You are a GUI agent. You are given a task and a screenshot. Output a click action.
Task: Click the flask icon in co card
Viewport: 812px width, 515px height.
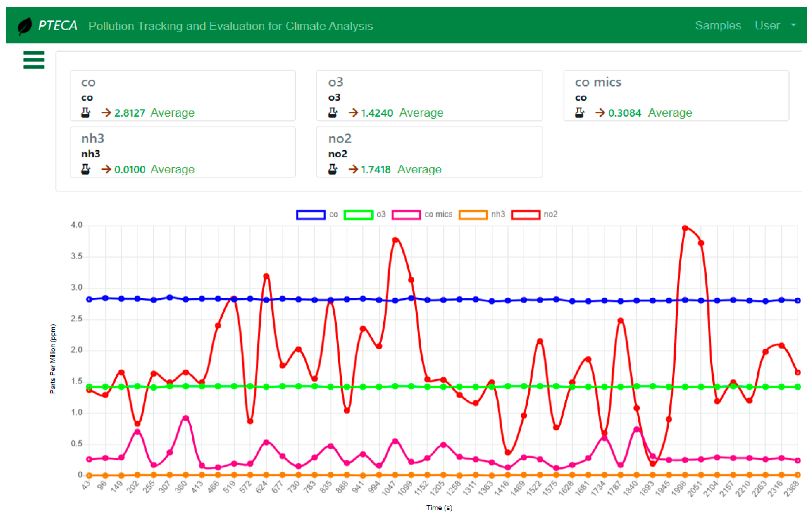pyautogui.click(x=86, y=113)
